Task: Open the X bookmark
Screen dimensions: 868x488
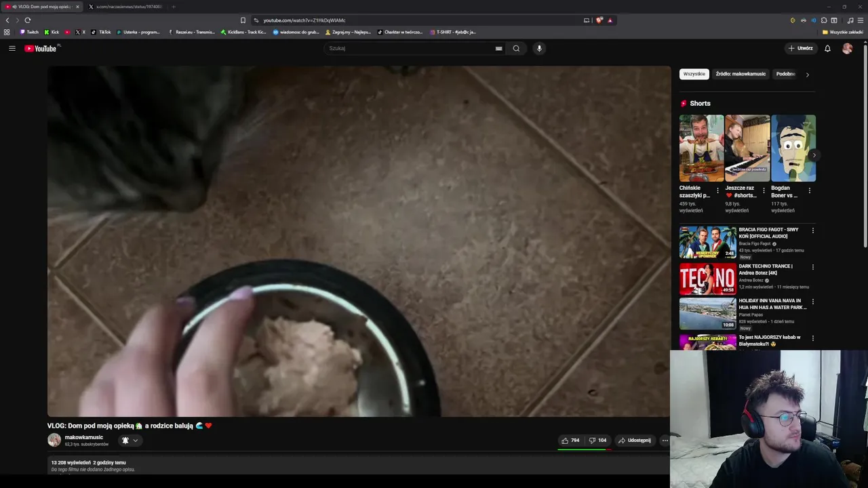Action: (80, 32)
